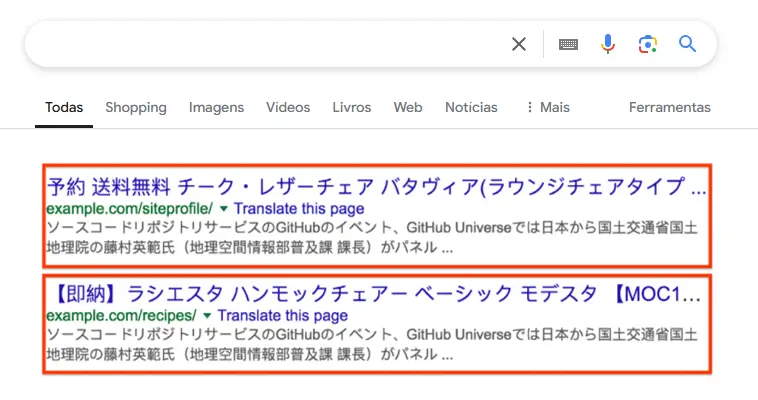Clear the search box with X icon
758x400 pixels.
[x=519, y=44]
